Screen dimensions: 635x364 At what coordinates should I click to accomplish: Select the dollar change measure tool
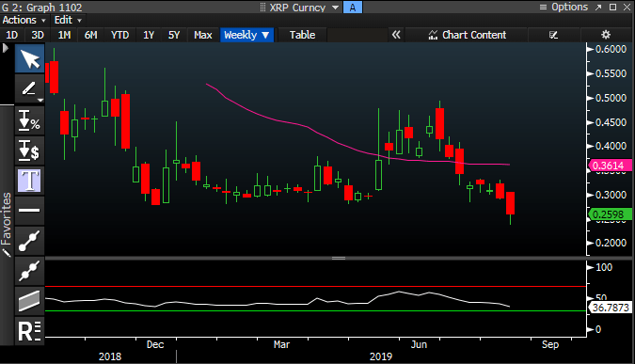pos(29,150)
